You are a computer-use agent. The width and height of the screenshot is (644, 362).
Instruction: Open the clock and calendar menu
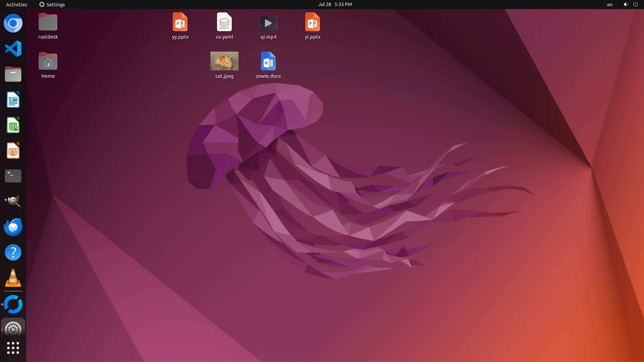(x=335, y=4)
